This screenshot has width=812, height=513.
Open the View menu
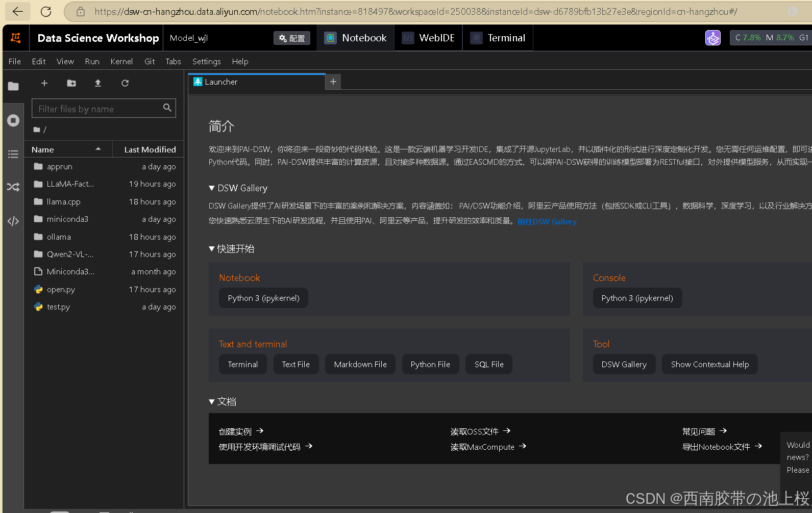[65, 61]
